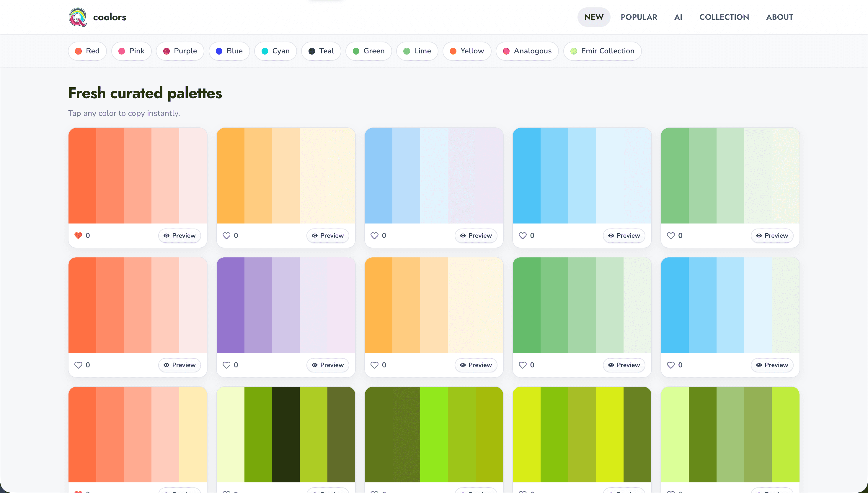Like the purple palette with heart icon
The height and width of the screenshot is (493, 868).
(226, 365)
